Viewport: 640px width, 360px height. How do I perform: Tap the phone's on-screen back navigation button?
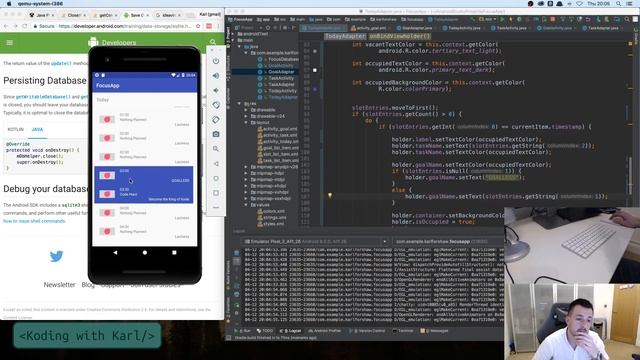[116, 253]
